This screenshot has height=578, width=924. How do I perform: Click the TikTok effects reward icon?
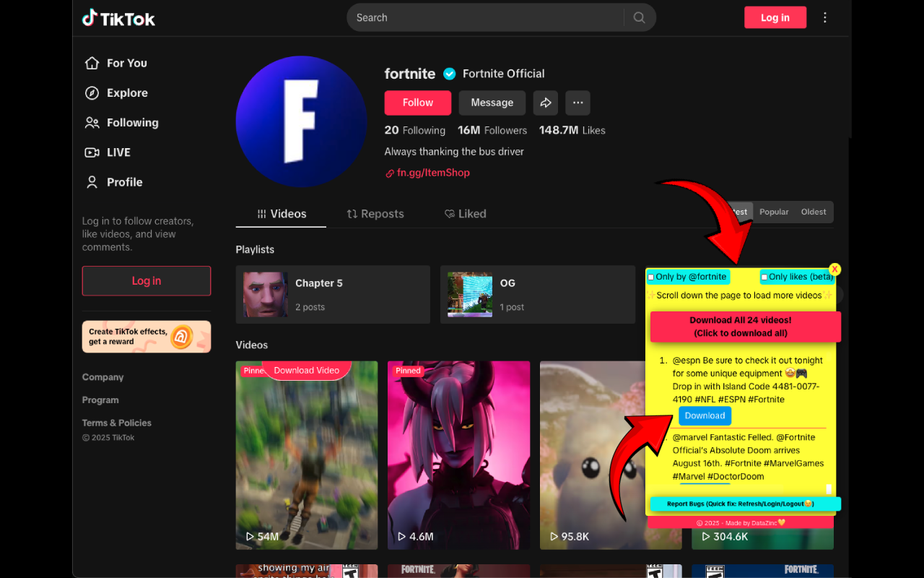point(182,337)
